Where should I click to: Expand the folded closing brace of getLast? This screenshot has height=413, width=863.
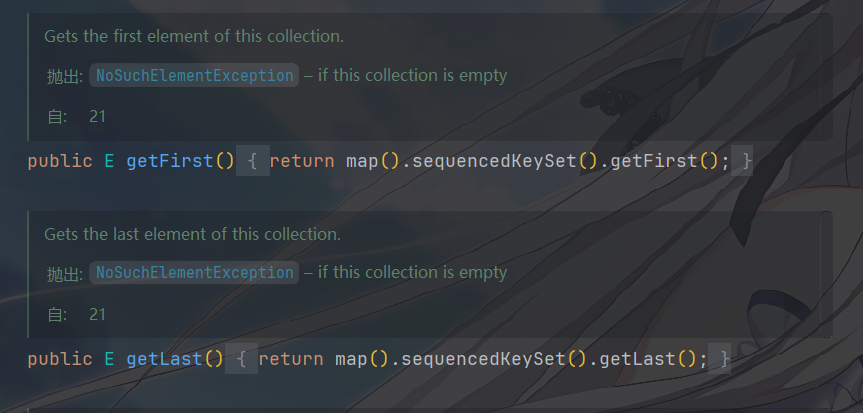(x=719, y=359)
